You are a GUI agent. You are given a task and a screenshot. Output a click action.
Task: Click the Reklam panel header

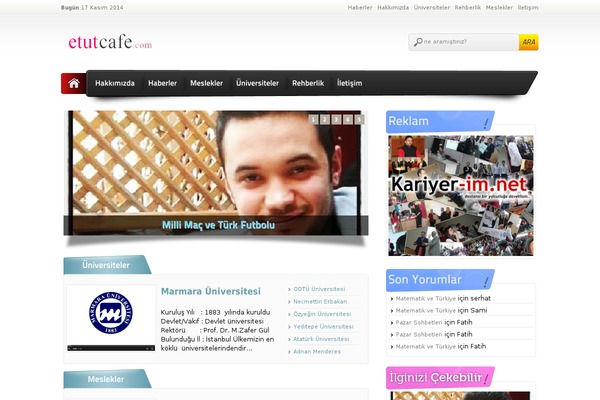click(440, 121)
